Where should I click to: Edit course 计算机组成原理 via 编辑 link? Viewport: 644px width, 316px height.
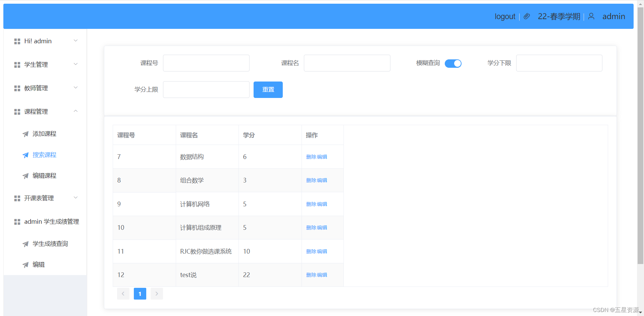pos(322,227)
